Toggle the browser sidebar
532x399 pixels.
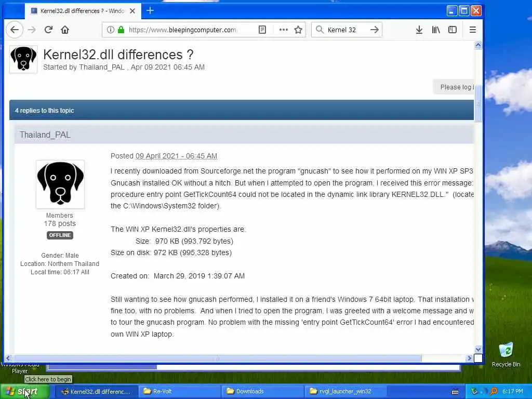[453, 30]
